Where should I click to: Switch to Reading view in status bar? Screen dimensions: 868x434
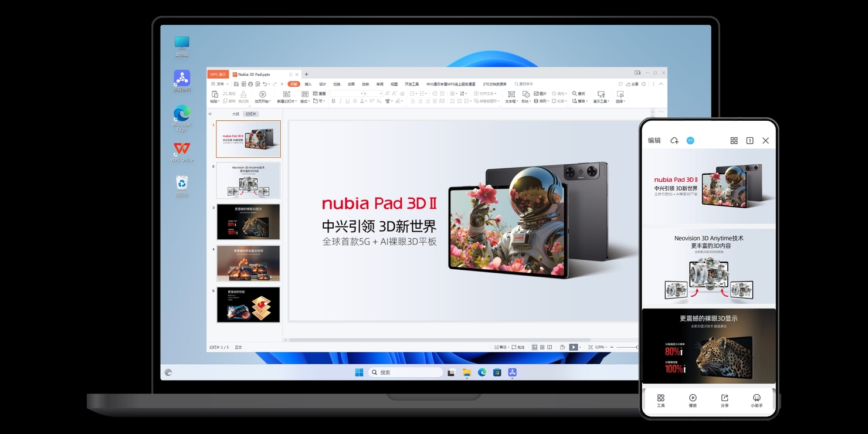(550, 347)
